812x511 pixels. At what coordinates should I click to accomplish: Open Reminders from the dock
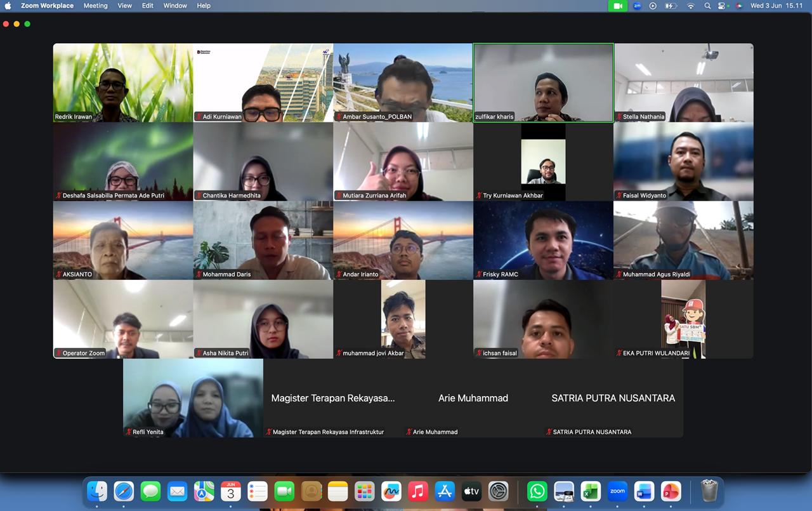point(258,491)
